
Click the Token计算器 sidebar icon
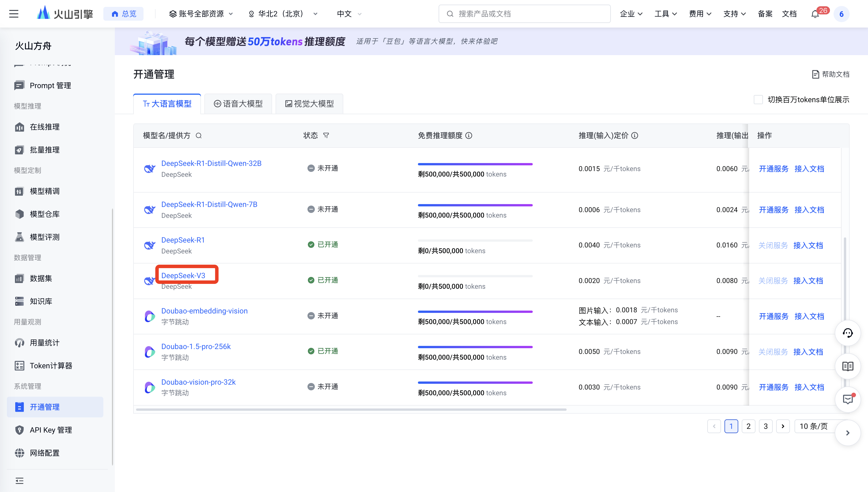(x=19, y=366)
